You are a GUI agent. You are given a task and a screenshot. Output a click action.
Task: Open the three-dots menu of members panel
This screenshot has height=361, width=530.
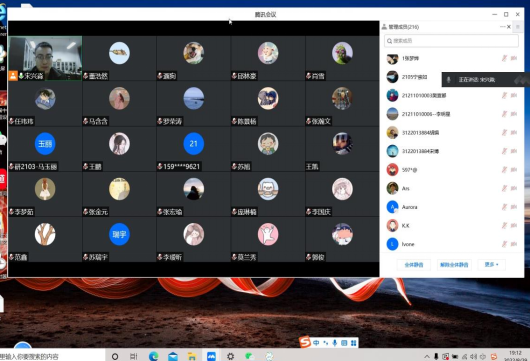502,26
